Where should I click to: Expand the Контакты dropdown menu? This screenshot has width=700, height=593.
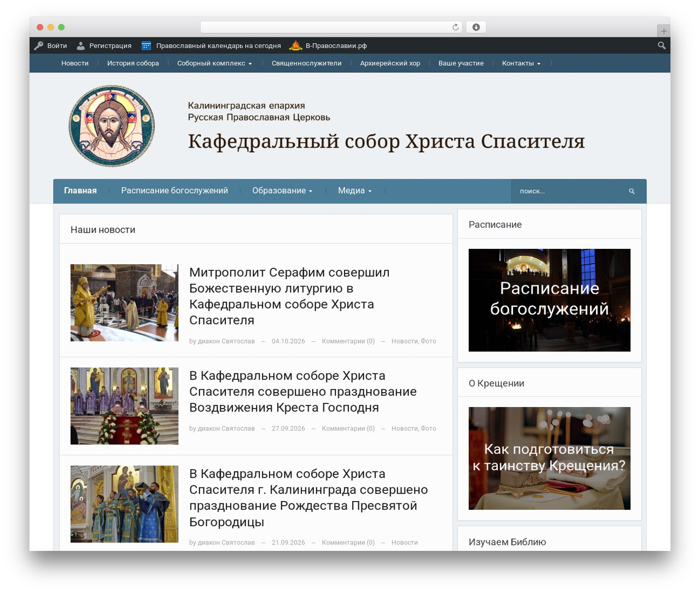(x=521, y=63)
